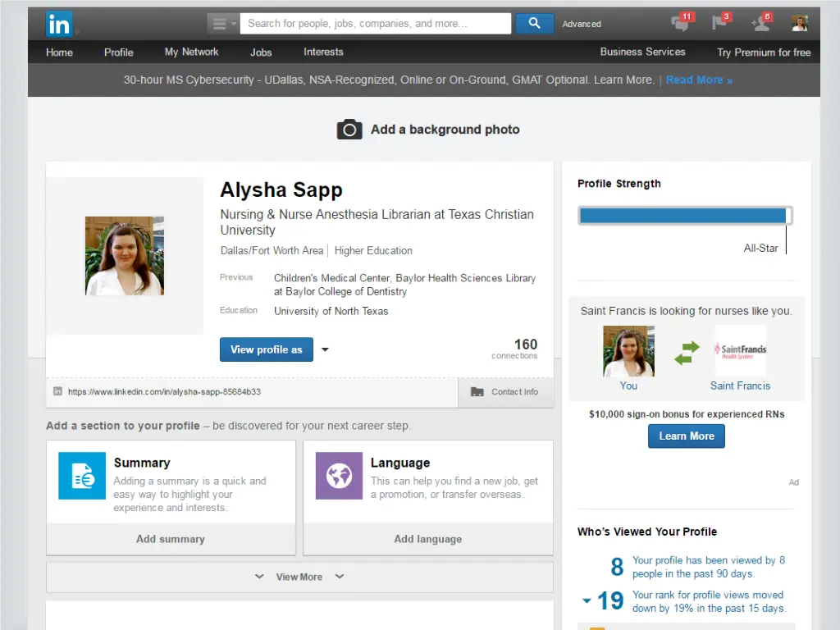
Task: Click the Add language button
Action: pyautogui.click(x=428, y=539)
